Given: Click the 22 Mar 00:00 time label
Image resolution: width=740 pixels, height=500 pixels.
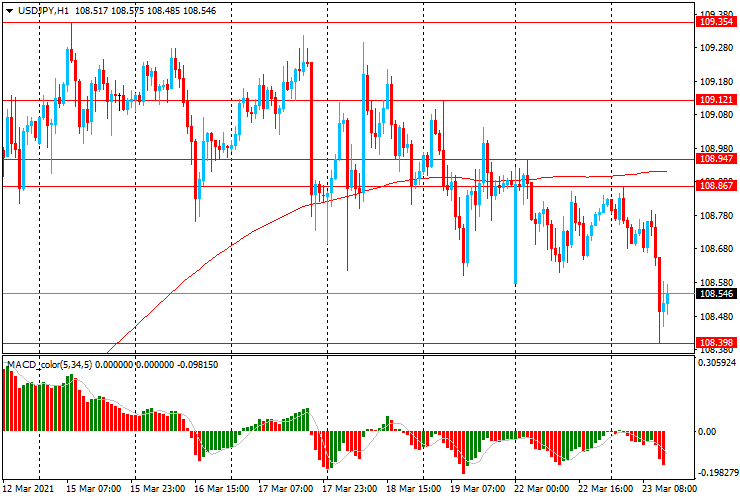Looking at the screenshot, I should (x=541, y=489).
